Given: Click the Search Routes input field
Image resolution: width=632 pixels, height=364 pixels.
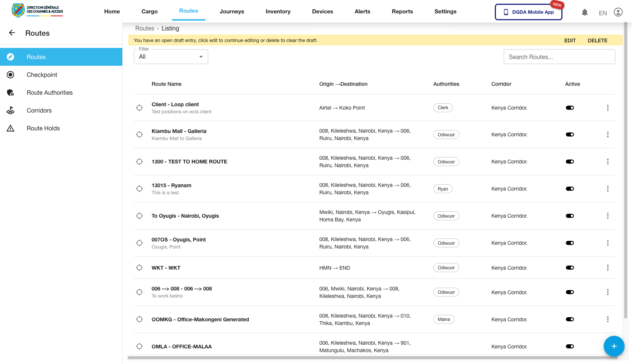Looking at the screenshot, I should [x=559, y=56].
